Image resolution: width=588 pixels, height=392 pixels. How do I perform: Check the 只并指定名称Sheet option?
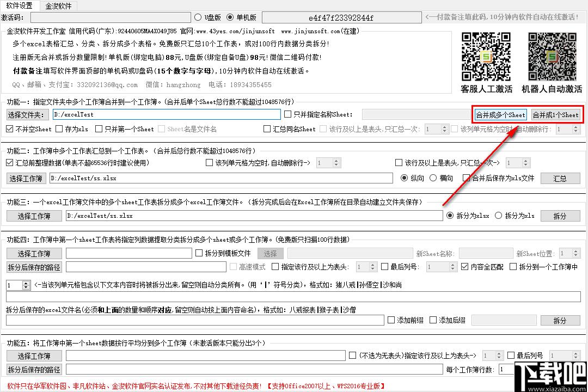coord(289,114)
